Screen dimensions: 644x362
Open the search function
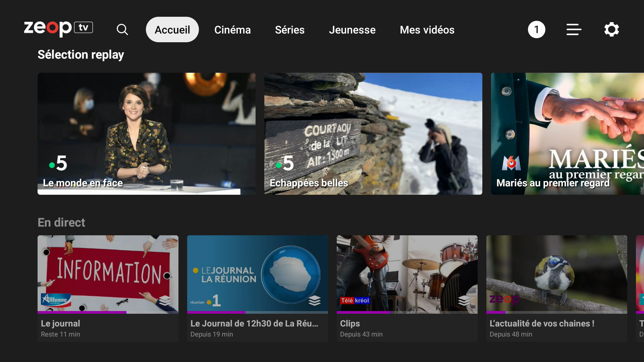122,29
